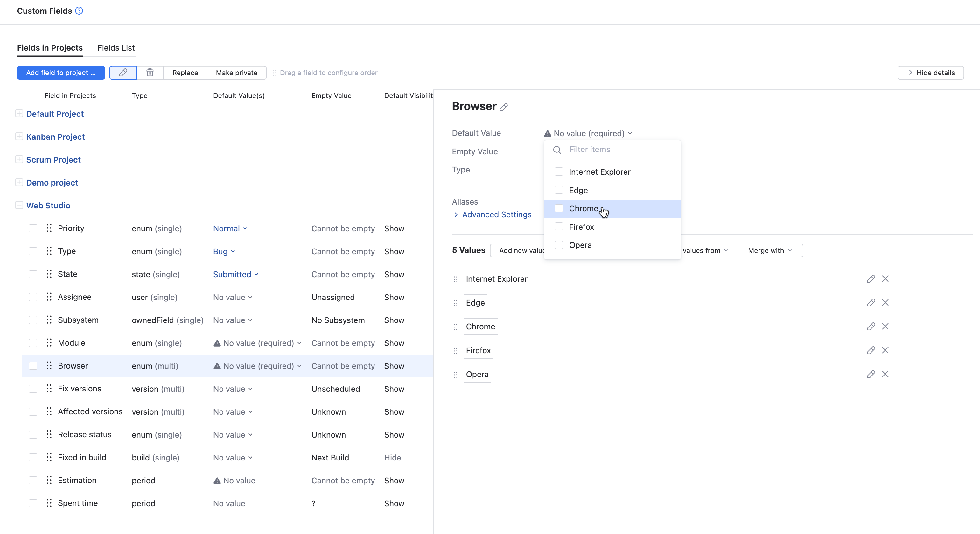Click the Add field to project button

[x=60, y=72]
